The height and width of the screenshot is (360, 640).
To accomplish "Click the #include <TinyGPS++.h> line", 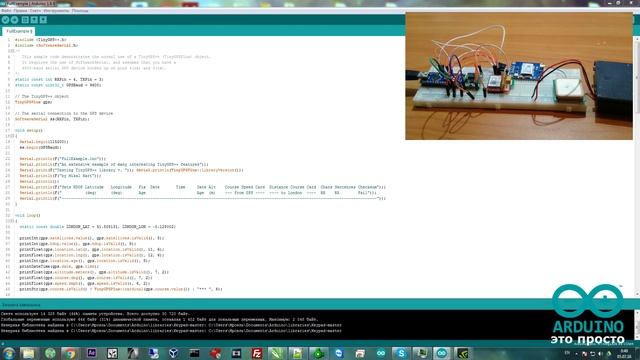I will pyautogui.click(x=40, y=40).
